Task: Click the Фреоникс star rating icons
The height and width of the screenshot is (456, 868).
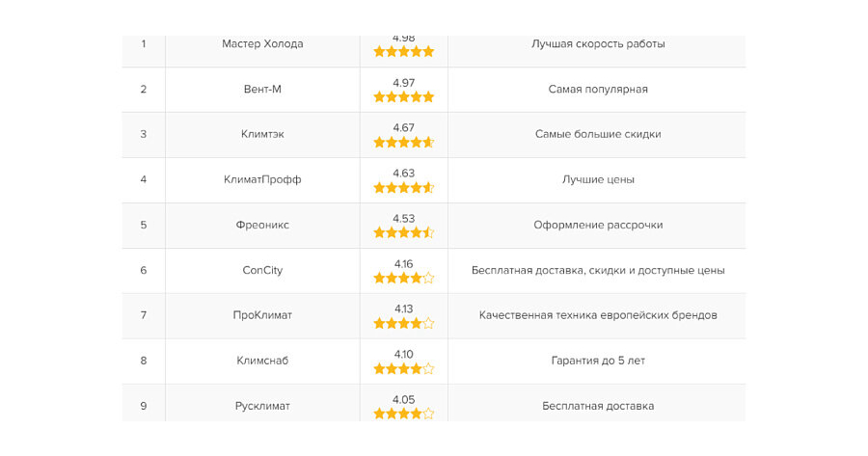Action: click(x=403, y=233)
